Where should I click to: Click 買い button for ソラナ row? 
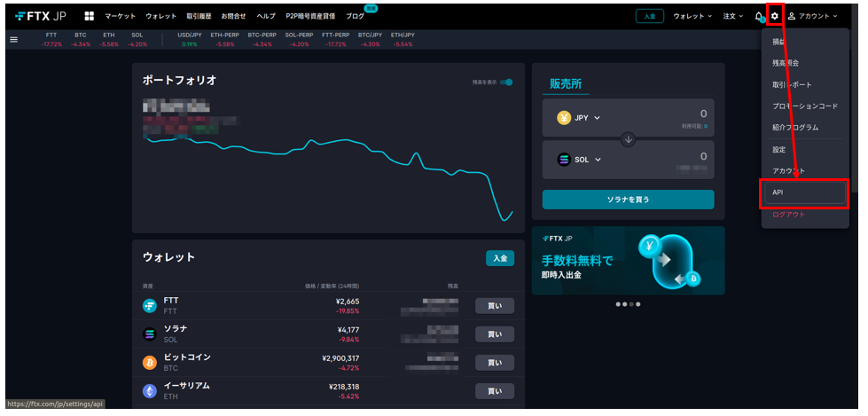click(x=495, y=334)
